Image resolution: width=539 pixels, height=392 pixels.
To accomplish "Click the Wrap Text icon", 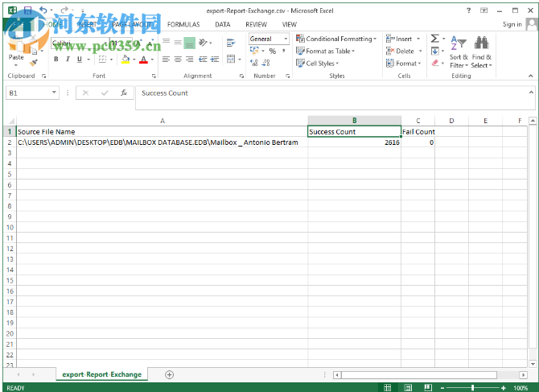I will [231, 43].
